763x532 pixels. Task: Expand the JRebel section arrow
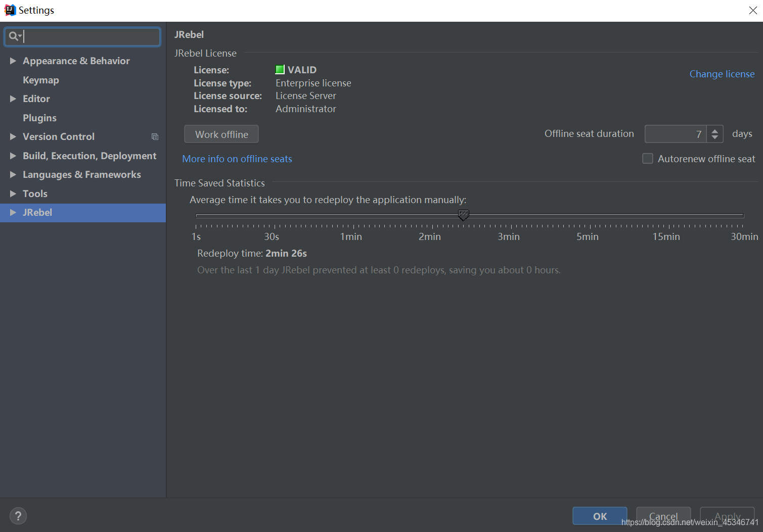click(13, 212)
